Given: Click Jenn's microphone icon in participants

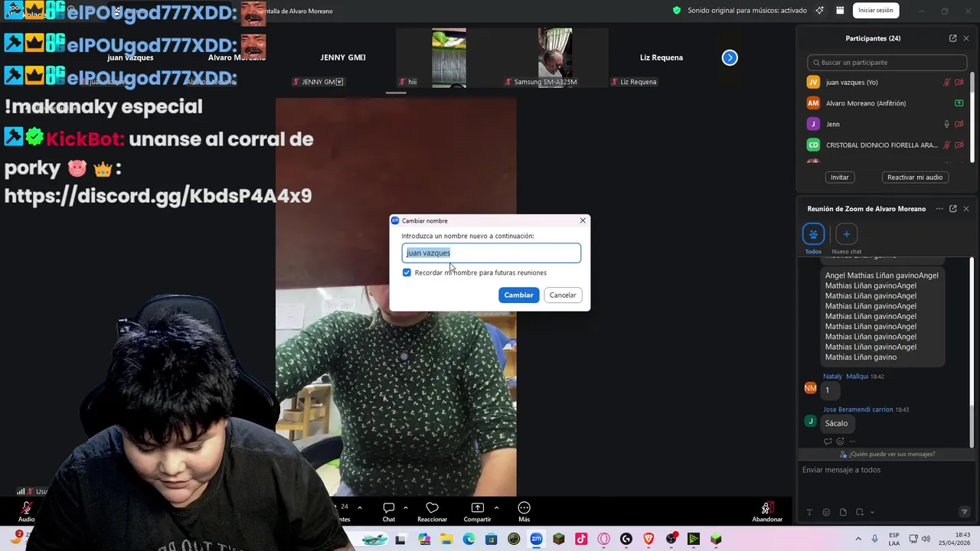Looking at the screenshot, I should 946,124.
